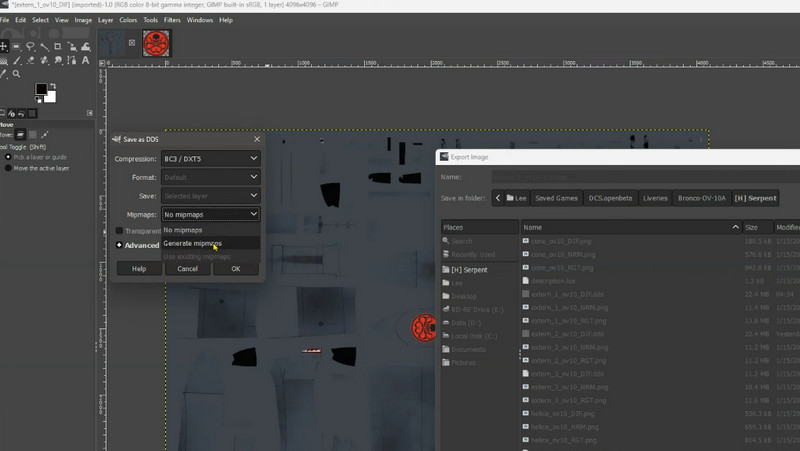Image resolution: width=800 pixels, height=451 pixels.
Task: Click Size column header in Export Image
Action: coord(757,227)
